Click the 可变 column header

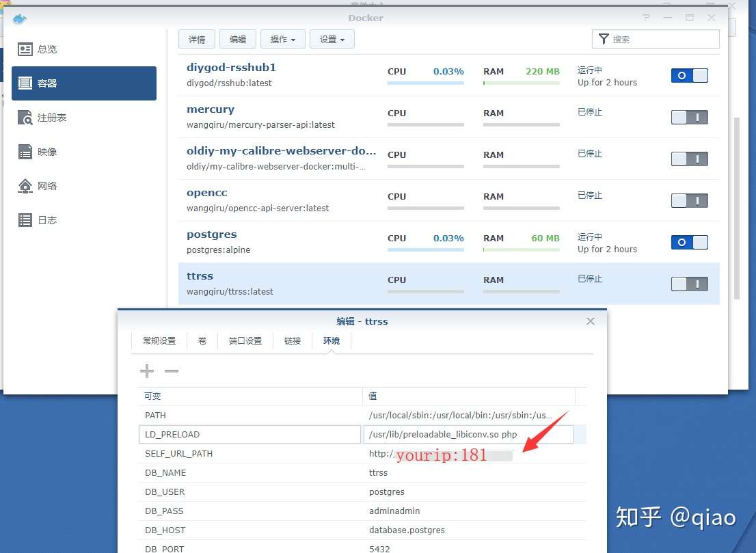pos(153,396)
